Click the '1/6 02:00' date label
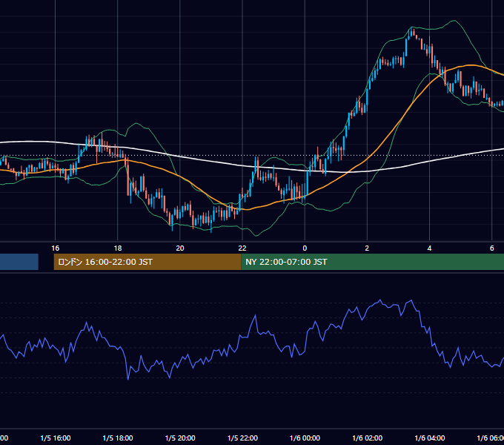The height and width of the screenshot is (445, 504). click(367, 438)
